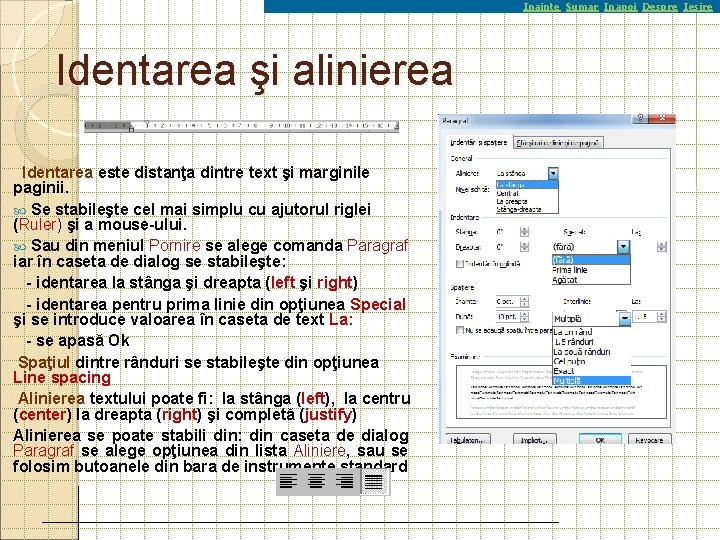Click the Special (fără) combo value
This screenshot has width=720, height=540.
tap(585, 247)
